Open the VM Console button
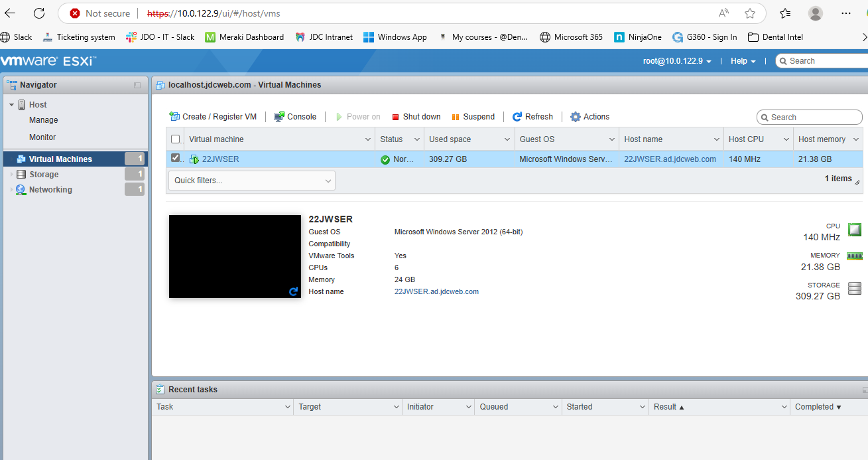 (x=295, y=117)
